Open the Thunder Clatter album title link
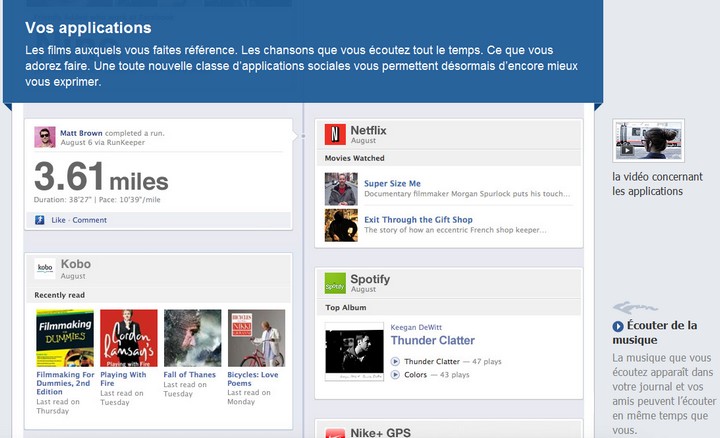 [x=433, y=340]
